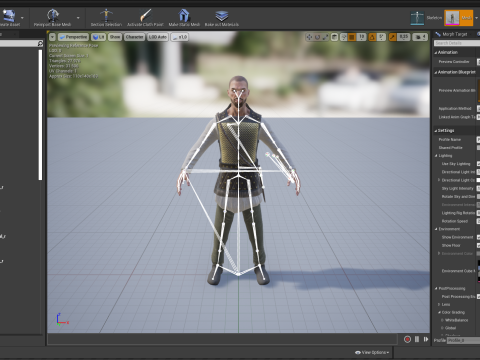Viewport: 480px width, 360px height.
Task: Toggle grid snapping in the viewport
Action: click(352, 37)
